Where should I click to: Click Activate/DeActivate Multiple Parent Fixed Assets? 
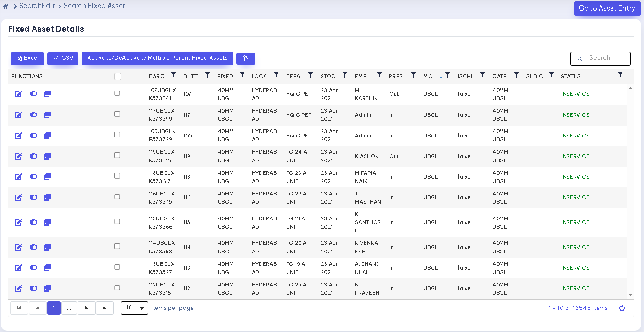pos(157,58)
